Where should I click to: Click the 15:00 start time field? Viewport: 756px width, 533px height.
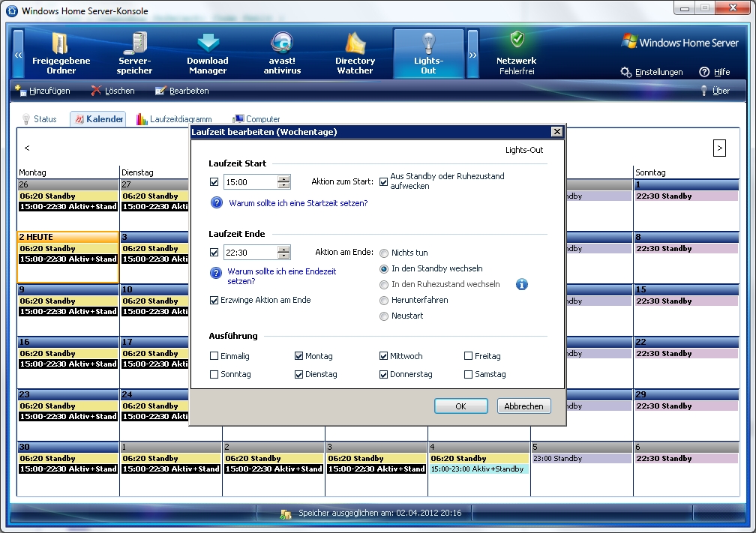(250, 182)
